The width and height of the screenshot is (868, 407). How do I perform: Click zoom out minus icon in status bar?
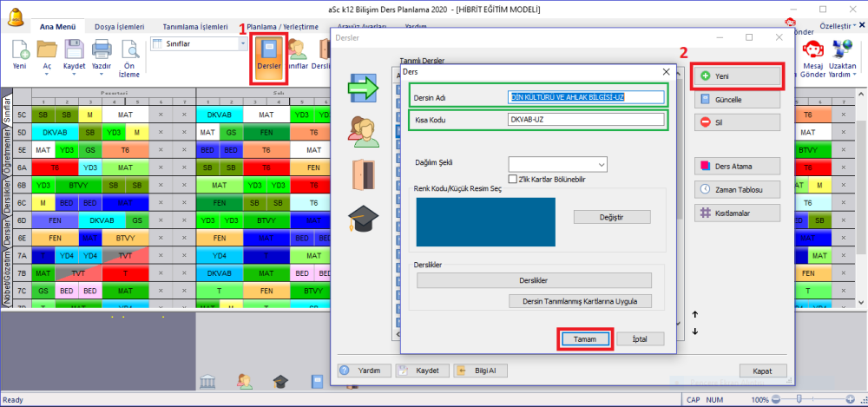coord(776,399)
